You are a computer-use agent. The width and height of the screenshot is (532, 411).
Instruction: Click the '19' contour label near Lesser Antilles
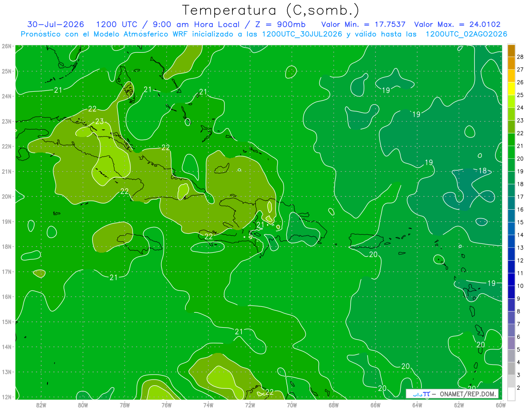pos(492,283)
